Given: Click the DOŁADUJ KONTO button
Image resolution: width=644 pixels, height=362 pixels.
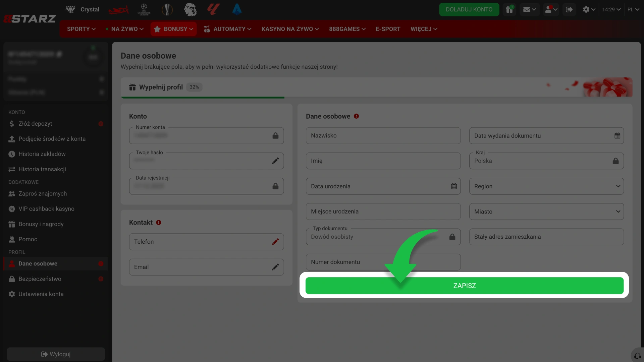Looking at the screenshot, I should click(469, 9).
